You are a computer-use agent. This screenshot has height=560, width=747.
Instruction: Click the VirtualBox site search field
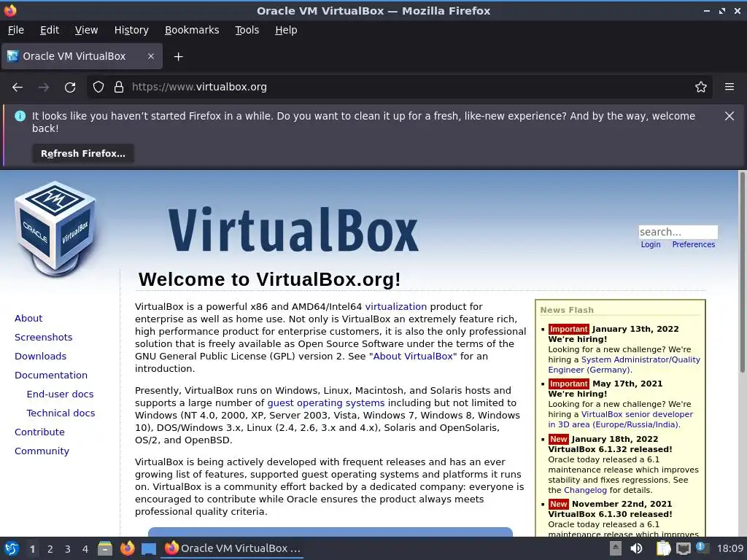[x=678, y=232]
